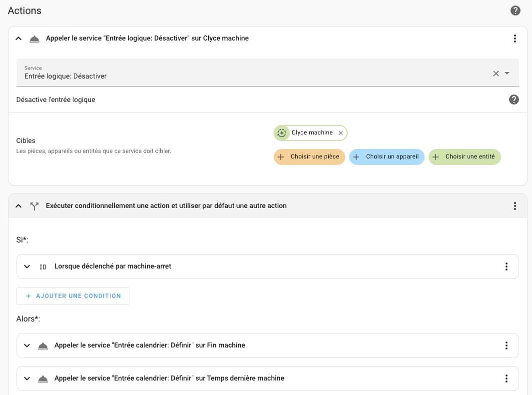Screen dimensions: 532x395
Task: Collapse the Exécuter conditionnellement action block
Action: [18, 206]
